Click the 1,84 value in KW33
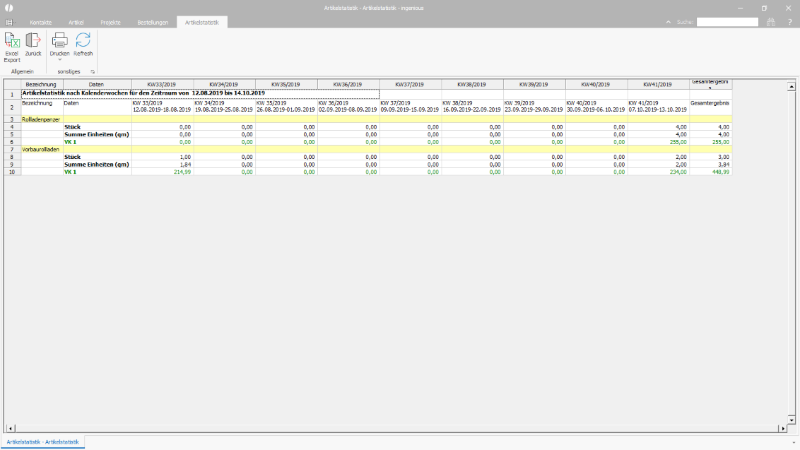Screen dimensions: 800x450 (186, 164)
